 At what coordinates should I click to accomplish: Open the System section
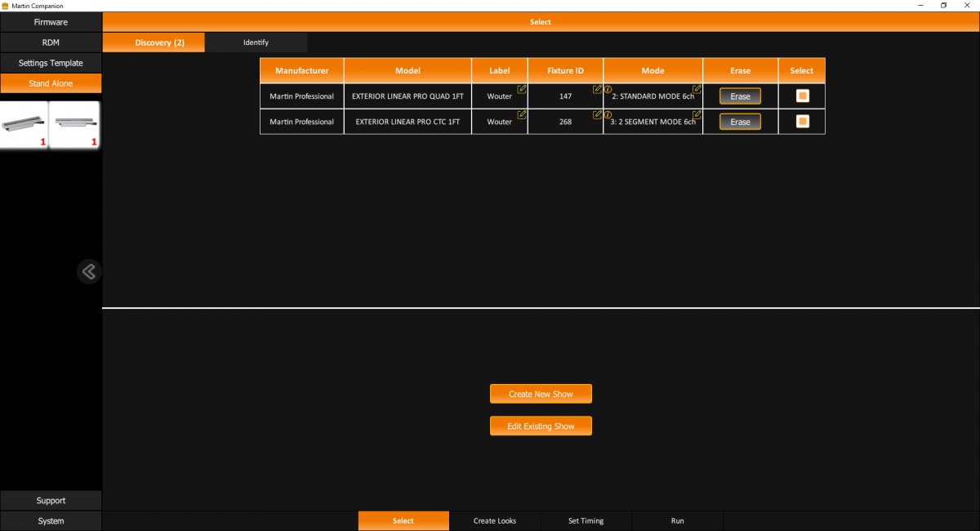point(51,521)
